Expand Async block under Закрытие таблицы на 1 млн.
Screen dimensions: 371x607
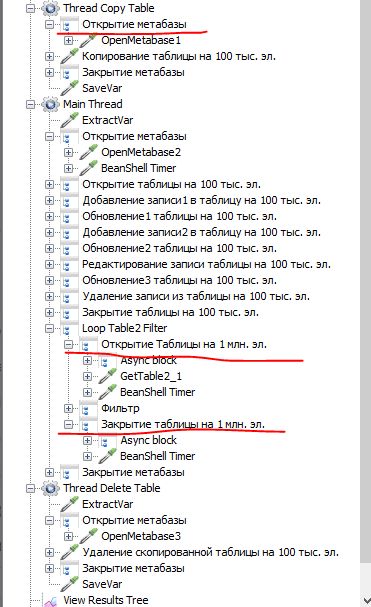[87, 440]
